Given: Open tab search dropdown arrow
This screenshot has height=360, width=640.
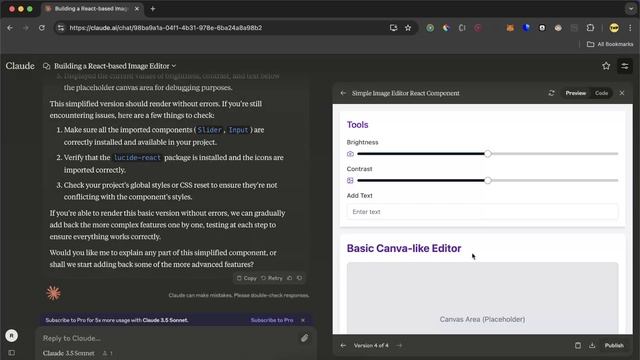Looking at the screenshot, I should (631, 9).
